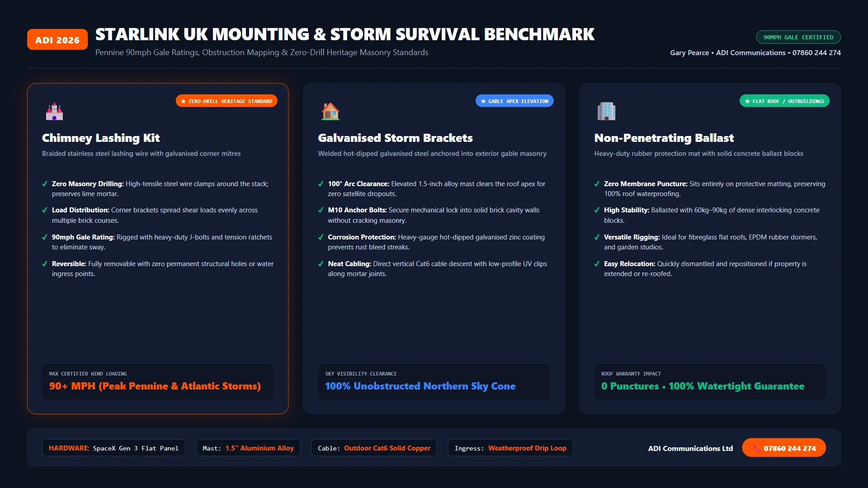The image size is (868, 488).
Task: Click the checkmark beside Corrosion Protection
Action: tap(321, 237)
